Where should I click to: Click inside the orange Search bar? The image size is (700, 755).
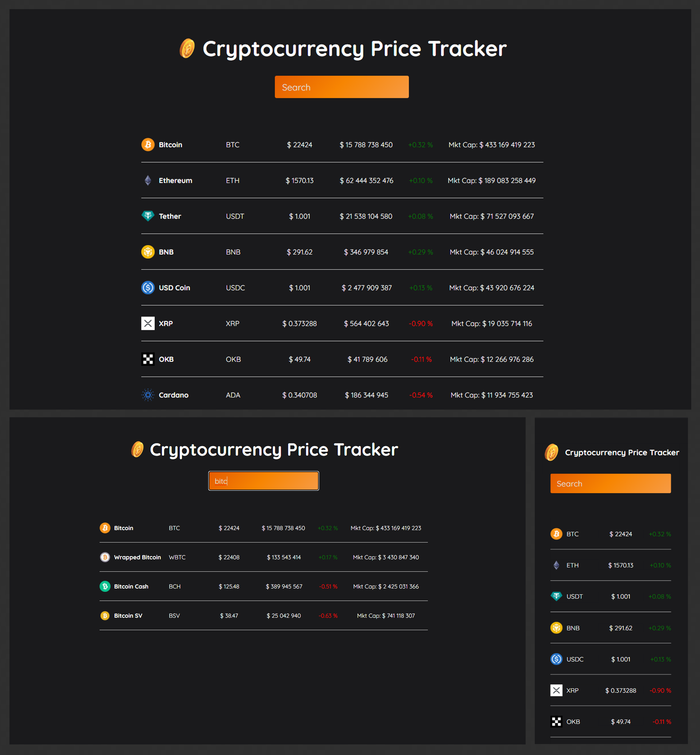tap(341, 87)
